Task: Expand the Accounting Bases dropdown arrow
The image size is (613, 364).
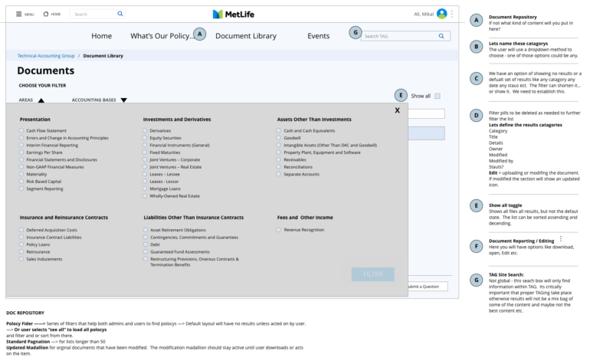Action: pyautogui.click(x=124, y=100)
